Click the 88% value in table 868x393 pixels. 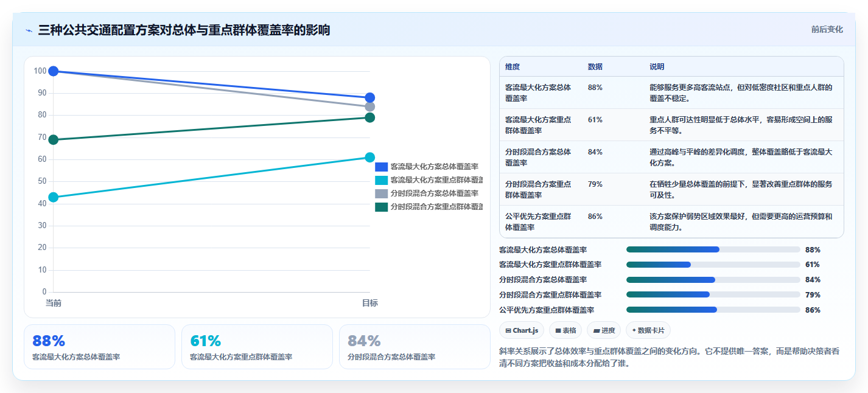click(x=595, y=88)
